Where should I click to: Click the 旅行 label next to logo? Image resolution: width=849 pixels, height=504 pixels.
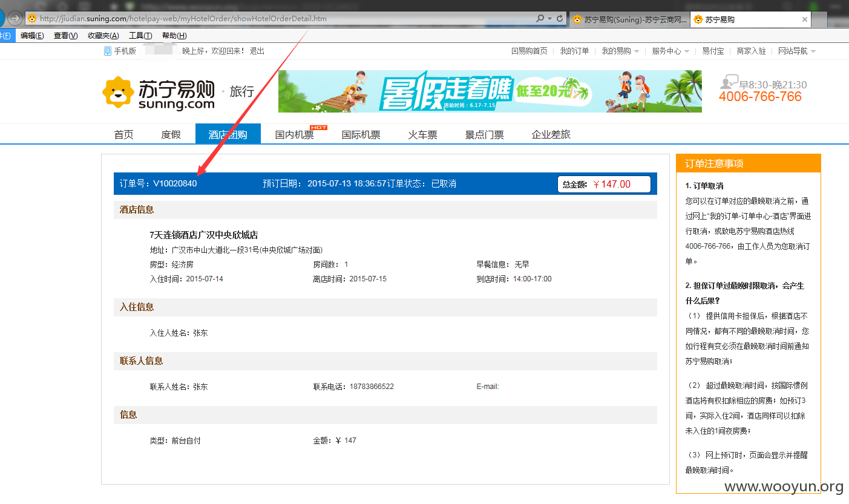pos(242,91)
